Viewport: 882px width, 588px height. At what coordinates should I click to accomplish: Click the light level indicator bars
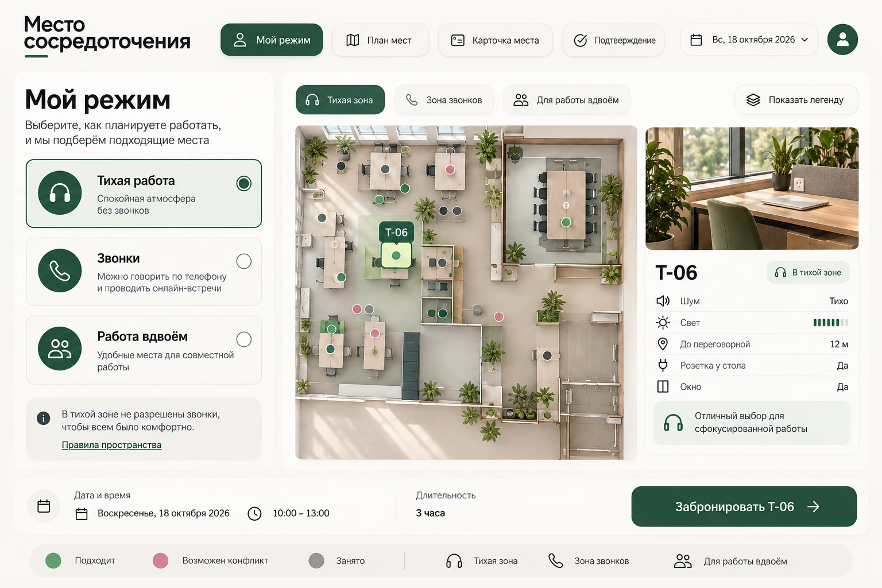(830, 323)
